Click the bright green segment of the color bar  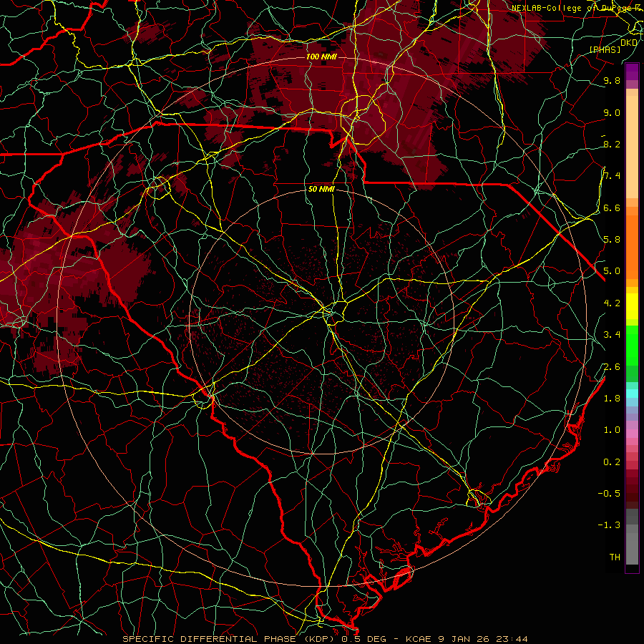click(632, 345)
